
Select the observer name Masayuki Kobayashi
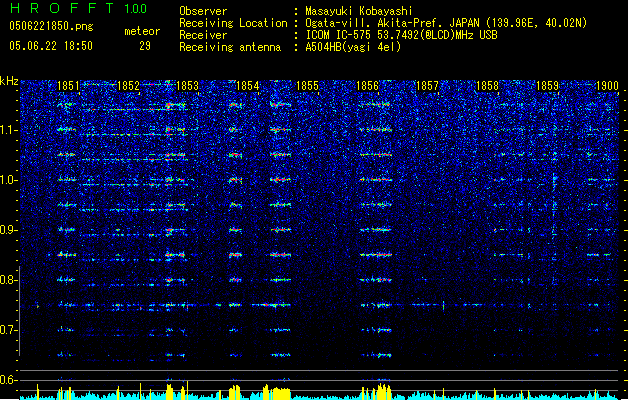pos(359,11)
